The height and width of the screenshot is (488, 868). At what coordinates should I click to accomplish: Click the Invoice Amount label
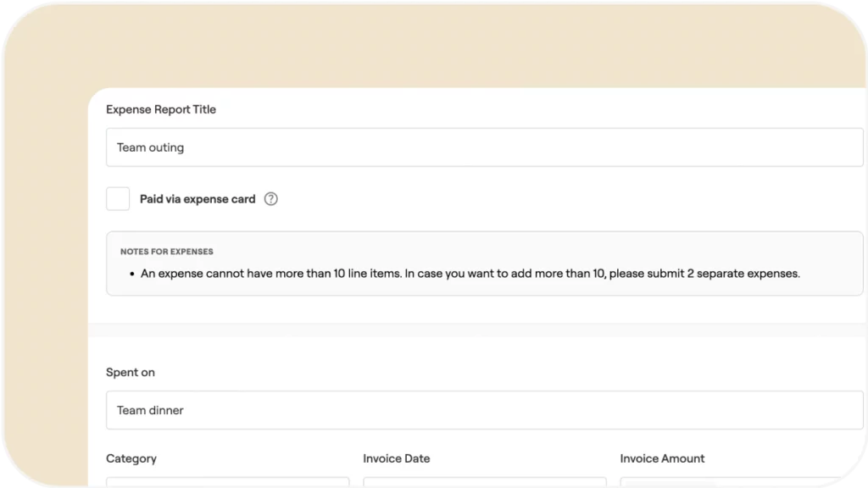pyautogui.click(x=662, y=458)
